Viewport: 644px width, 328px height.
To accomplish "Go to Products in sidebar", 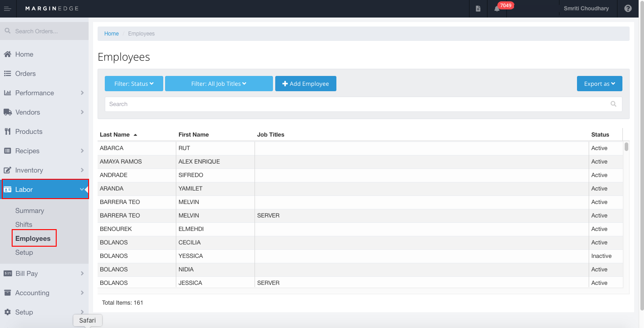I will (29, 131).
